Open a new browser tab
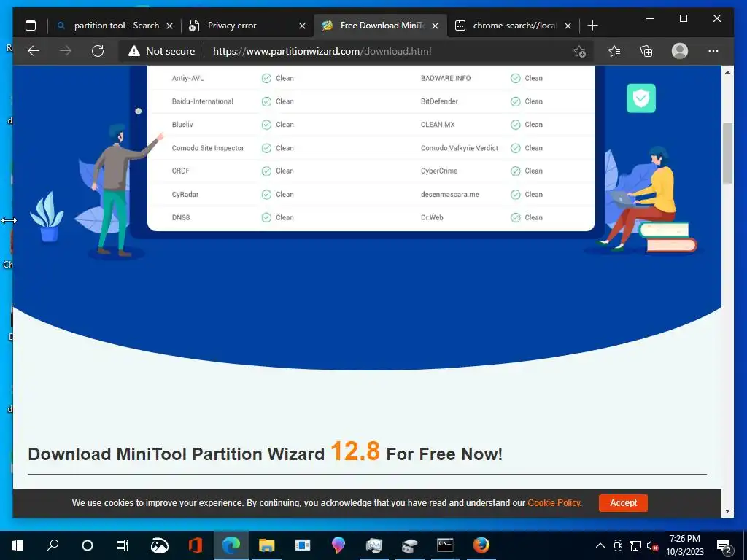The image size is (747, 560). point(592,26)
